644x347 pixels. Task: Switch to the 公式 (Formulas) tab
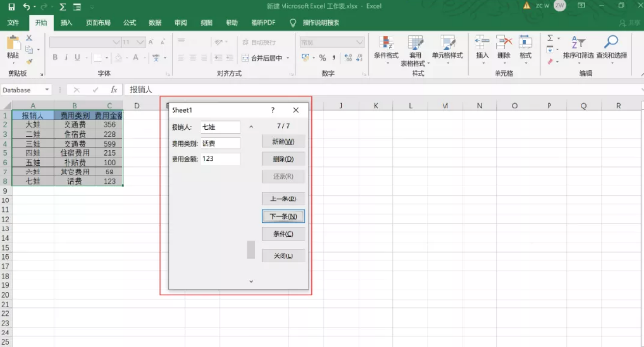point(130,23)
